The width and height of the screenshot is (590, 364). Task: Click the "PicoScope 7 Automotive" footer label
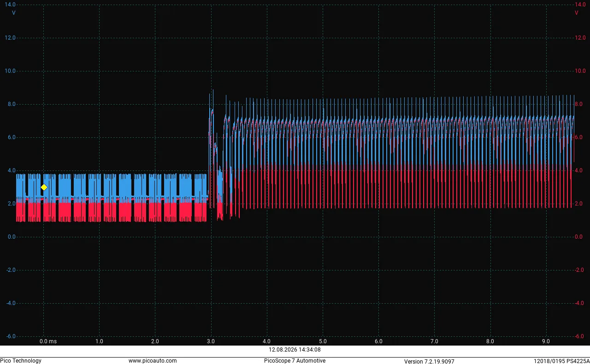click(x=295, y=361)
